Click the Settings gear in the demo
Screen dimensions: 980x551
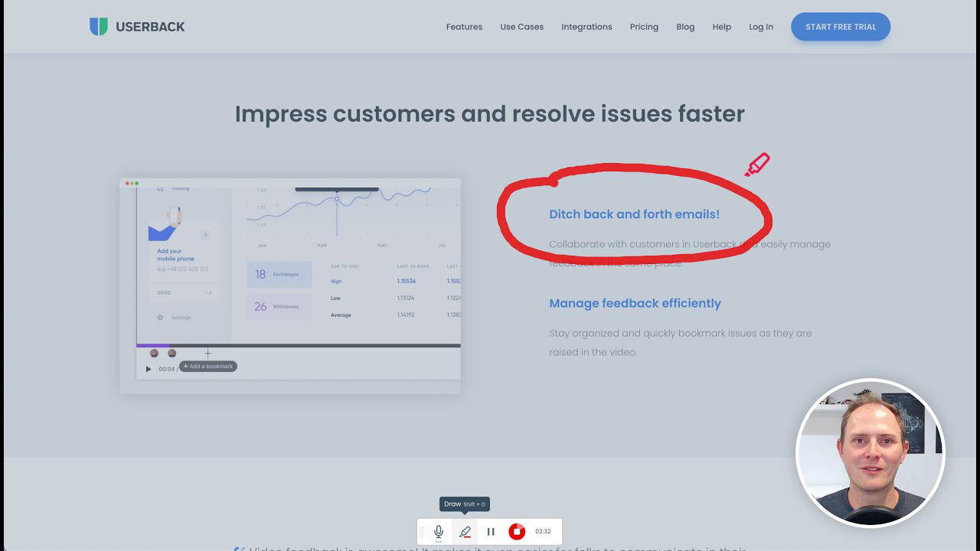(160, 318)
